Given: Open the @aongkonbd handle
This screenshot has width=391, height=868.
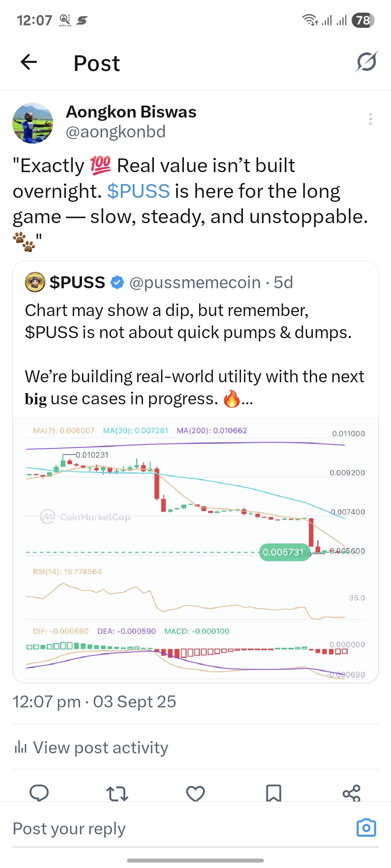Looking at the screenshot, I should pos(115,132).
